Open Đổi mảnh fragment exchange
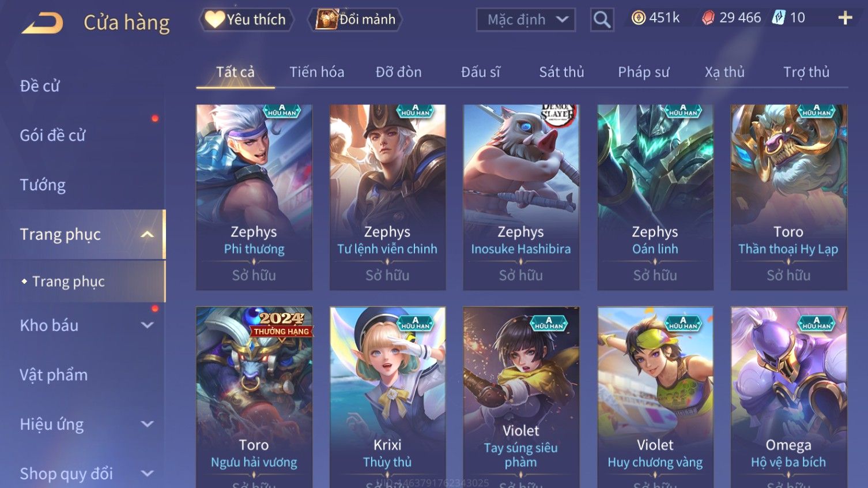 (x=355, y=20)
